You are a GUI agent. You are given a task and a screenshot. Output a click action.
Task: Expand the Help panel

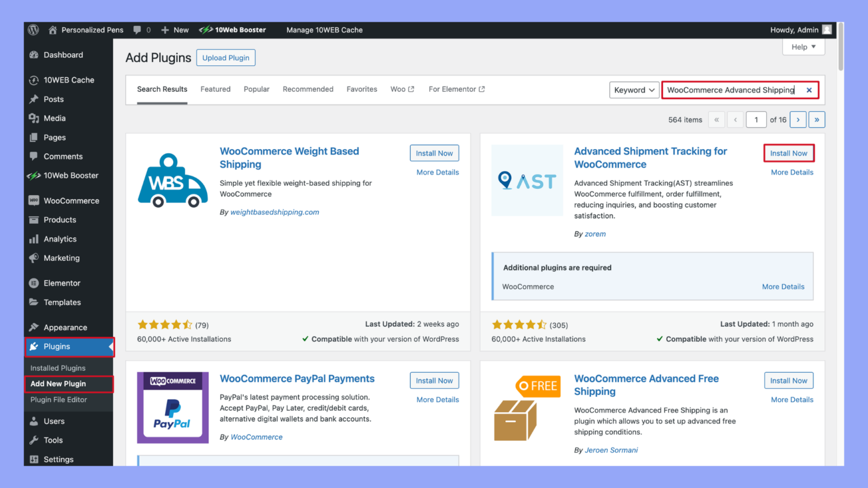[803, 47]
